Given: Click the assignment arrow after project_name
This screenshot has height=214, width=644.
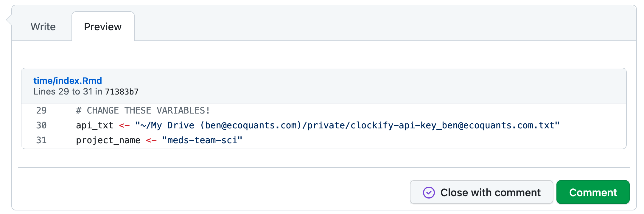Looking at the screenshot, I should (x=151, y=140).
